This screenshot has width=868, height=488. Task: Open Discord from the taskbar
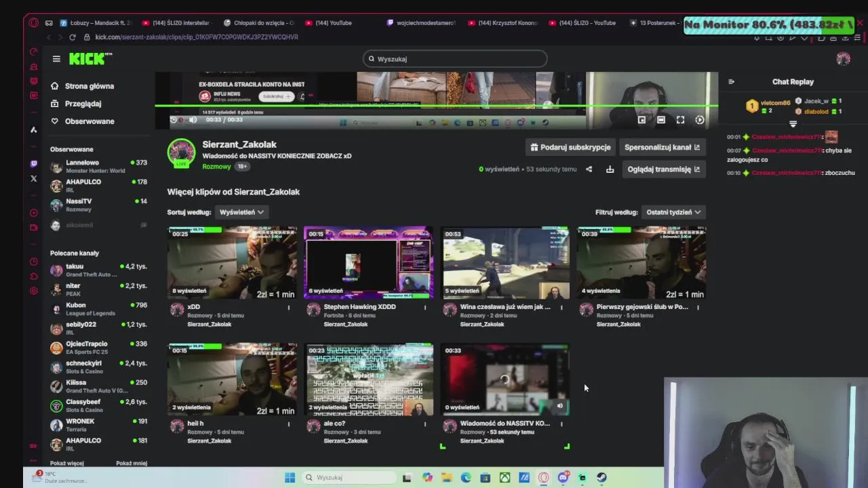(563, 478)
